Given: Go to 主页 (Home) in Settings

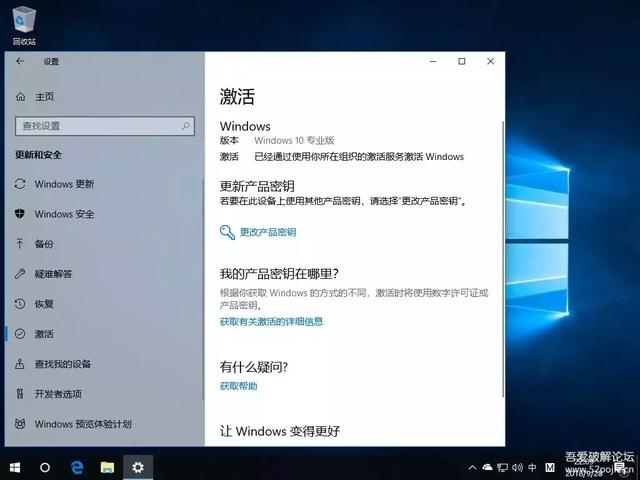Looking at the screenshot, I should click(44, 97).
